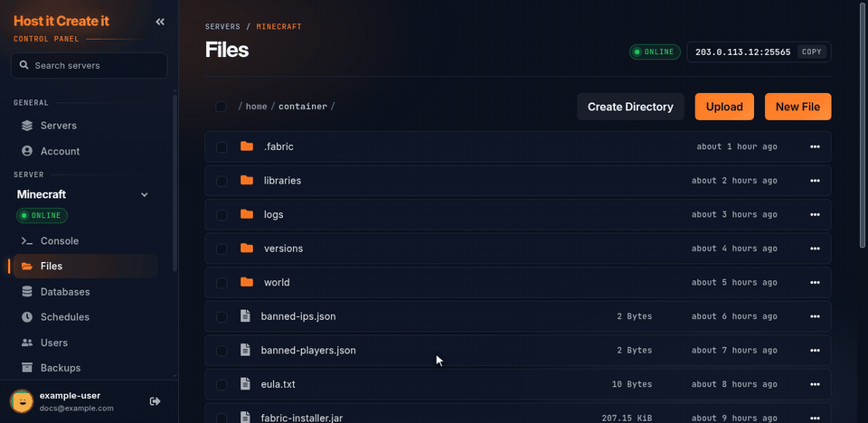Click the server address 203.0.113.12:25565
The width and height of the screenshot is (868, 423).
(743, 52)
